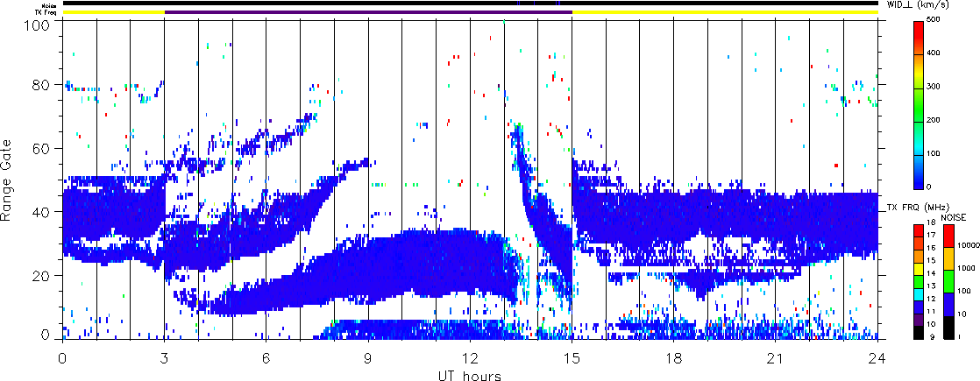Click the 'UT hours' x-axis title

point(470,376)
